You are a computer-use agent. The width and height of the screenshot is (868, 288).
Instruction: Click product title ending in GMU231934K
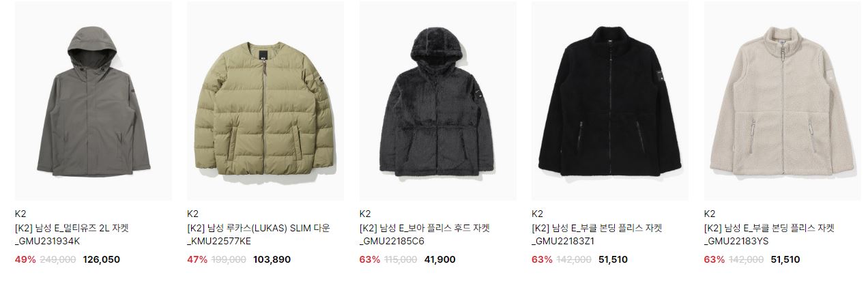[72, 234]
